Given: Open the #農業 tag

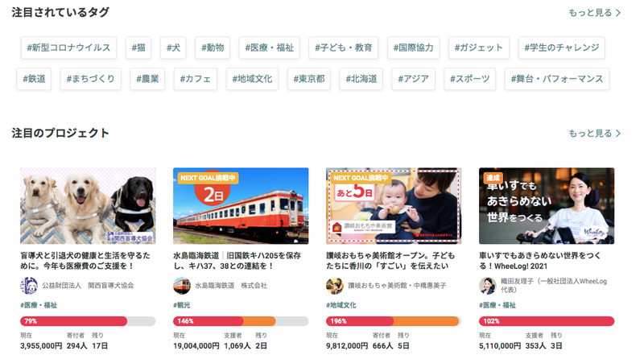Looking at the screenshot, I should 147,79.
